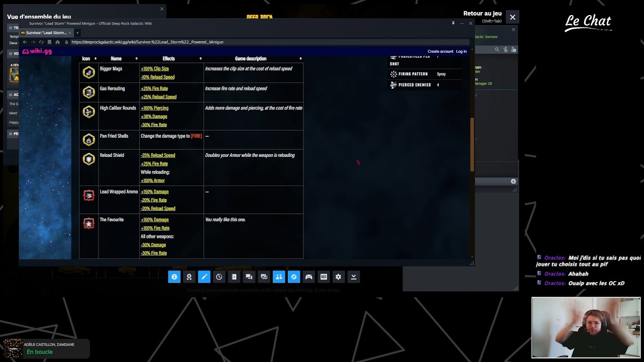Open achievements from the overlay toolbar
644x362 pixels.
coord(189,277)
